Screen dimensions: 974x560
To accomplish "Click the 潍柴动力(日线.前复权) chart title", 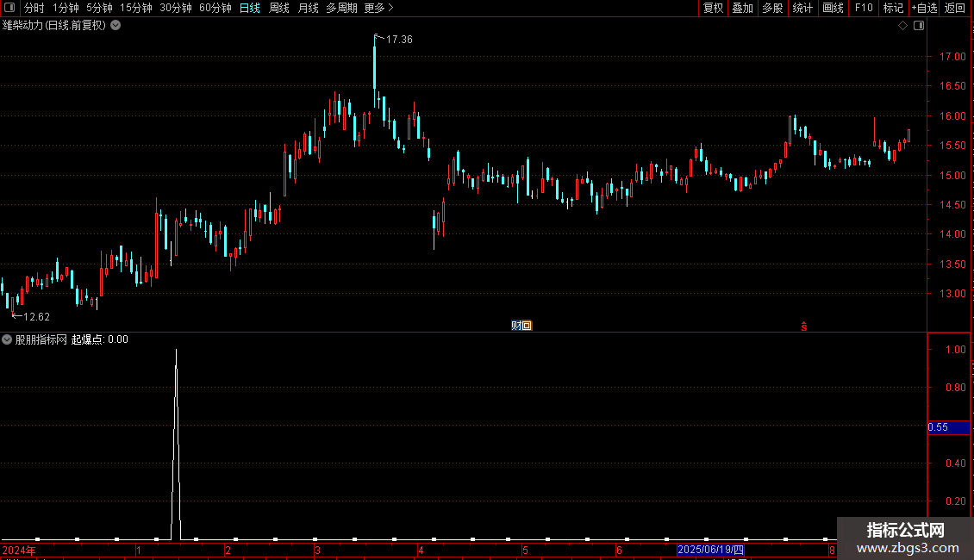I will [x=54, y=26].
